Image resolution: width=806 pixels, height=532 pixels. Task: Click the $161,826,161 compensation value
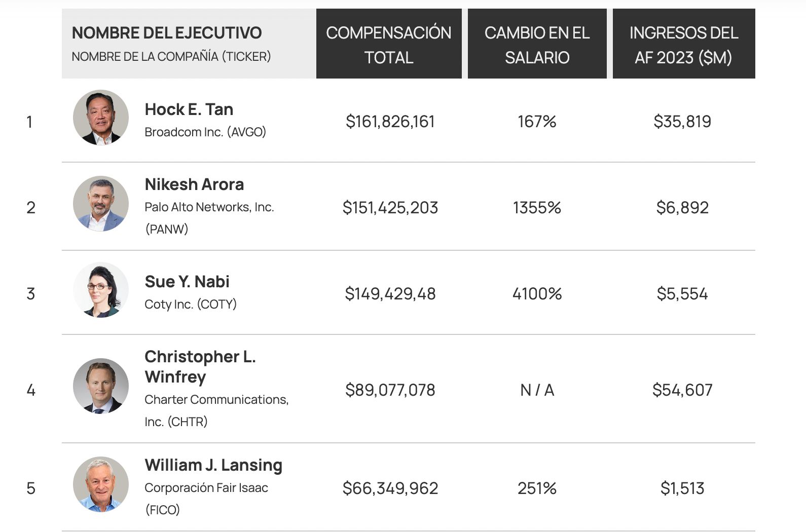click(390, 122)
